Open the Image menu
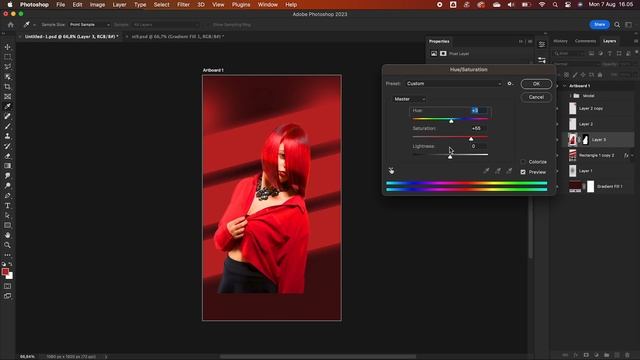640x360 pixels. [x=97, y=4]
